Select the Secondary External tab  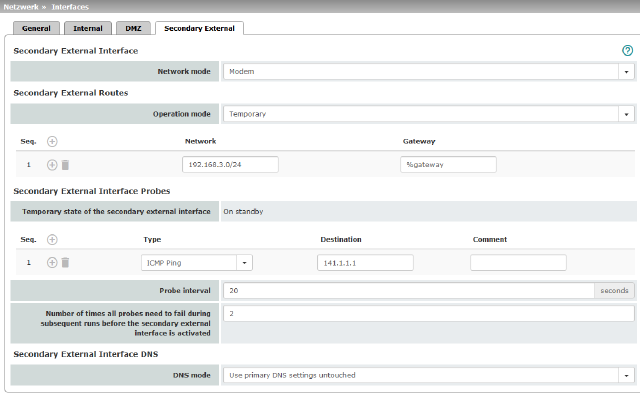coord(199,28)
